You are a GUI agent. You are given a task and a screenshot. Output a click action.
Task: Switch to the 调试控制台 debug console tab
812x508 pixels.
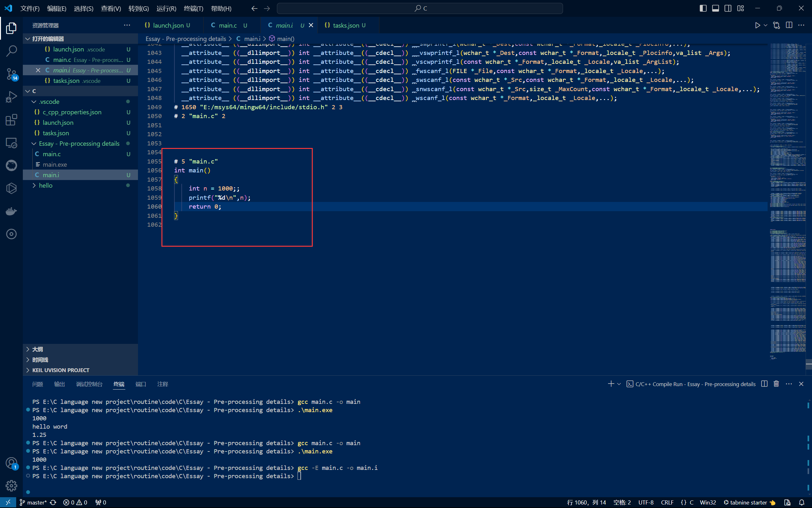click(89, 384)
